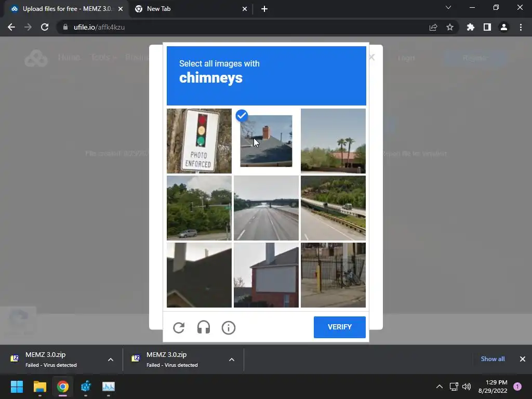
Task: Close the Upload files for free tab
Action: pos(121,9)
